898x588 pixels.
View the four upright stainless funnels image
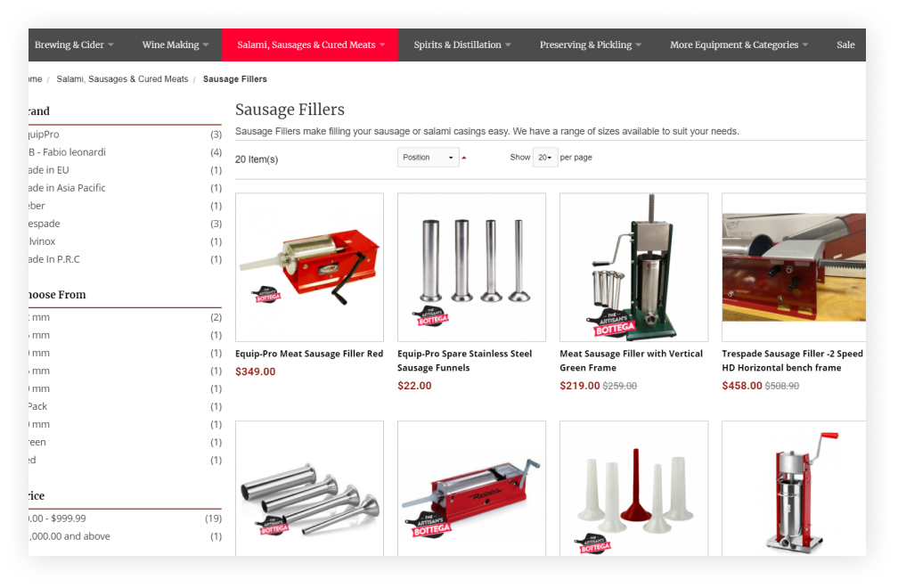(471, 267)
